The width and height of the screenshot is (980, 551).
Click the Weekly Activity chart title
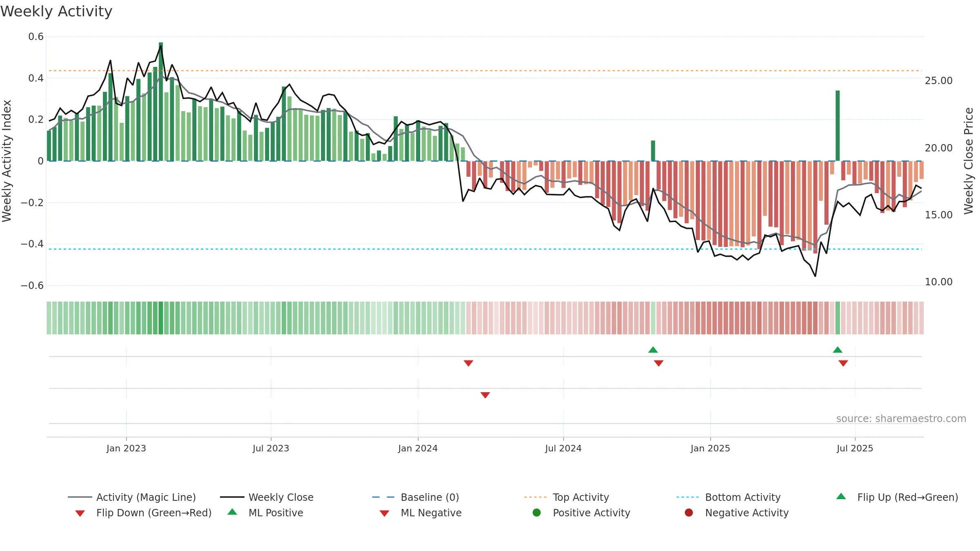point(56,11)
